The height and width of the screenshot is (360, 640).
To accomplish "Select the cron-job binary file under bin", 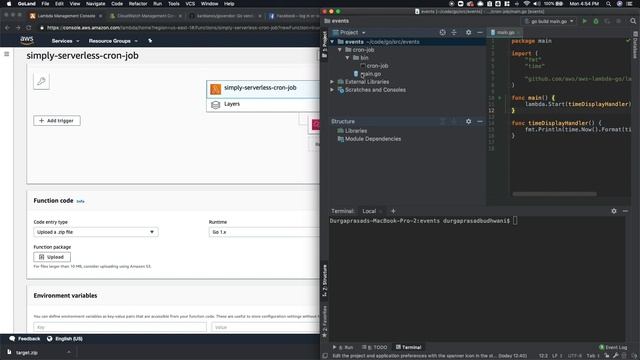I will coord(374,66).
